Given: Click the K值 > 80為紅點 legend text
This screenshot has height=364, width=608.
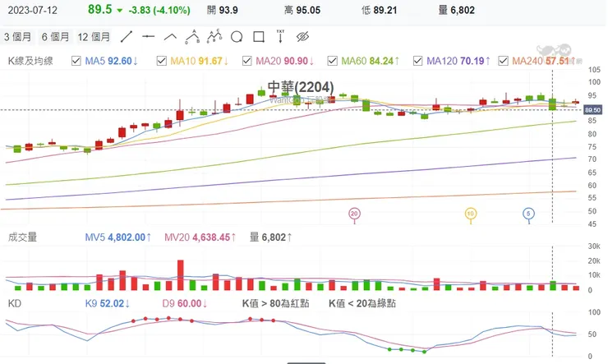Looking at the screenshot, I should coord(276,303).
